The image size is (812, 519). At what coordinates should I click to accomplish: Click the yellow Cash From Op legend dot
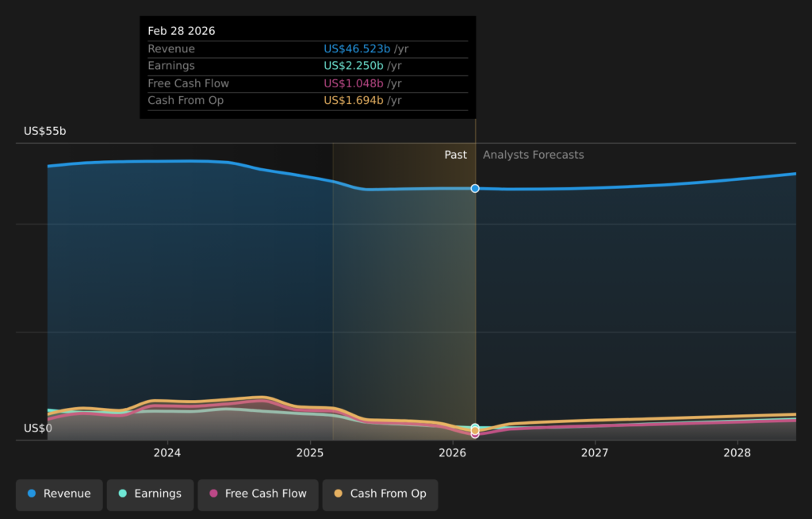(x=339, y=494)
